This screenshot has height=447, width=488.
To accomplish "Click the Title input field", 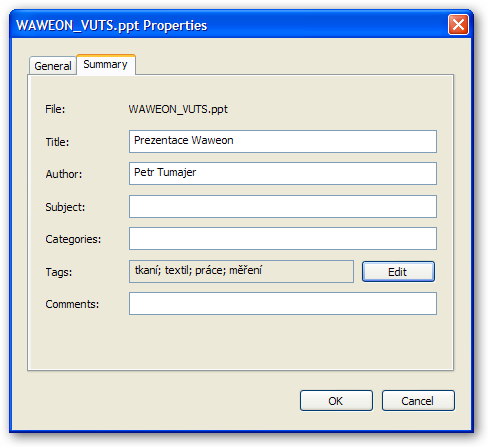I will 283,141.
